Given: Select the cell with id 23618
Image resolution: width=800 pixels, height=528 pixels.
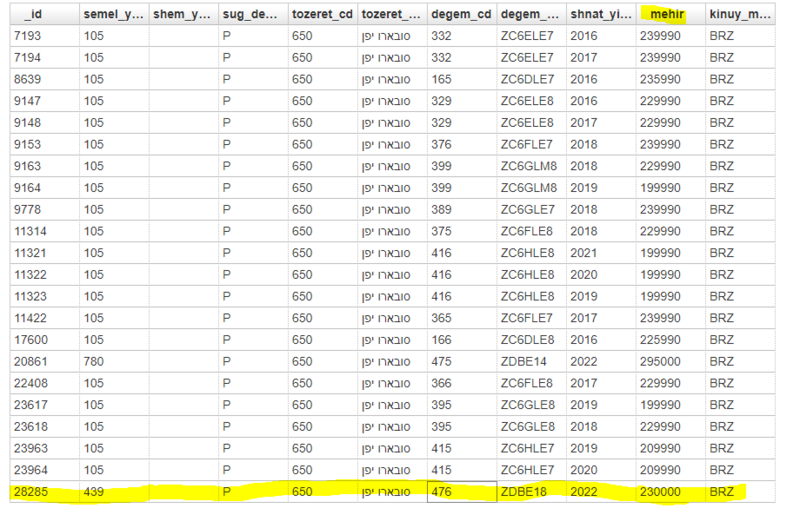Looking at the screenshot, I should pyautogui.click(x=44, y=426).
